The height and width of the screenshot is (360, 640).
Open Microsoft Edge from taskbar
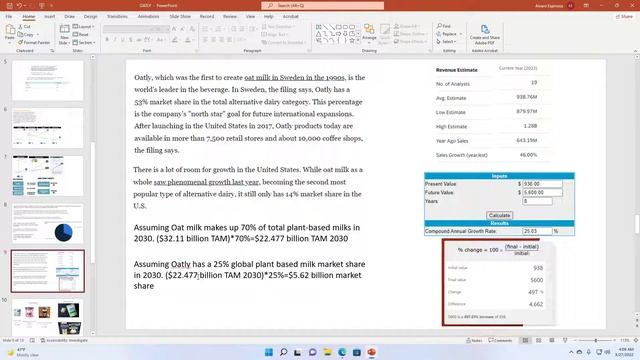(x=342, y=352)
